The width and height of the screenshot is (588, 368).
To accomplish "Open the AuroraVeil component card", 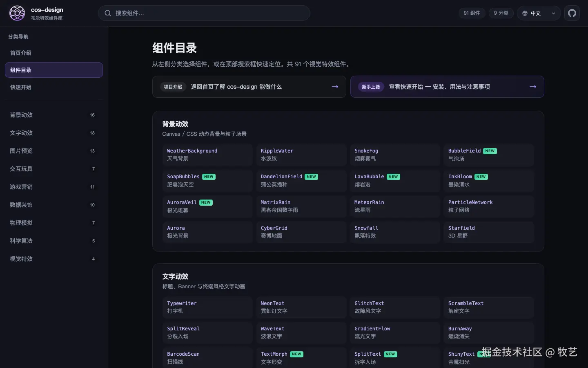I will pyautogui.click(x=207, y=206).
